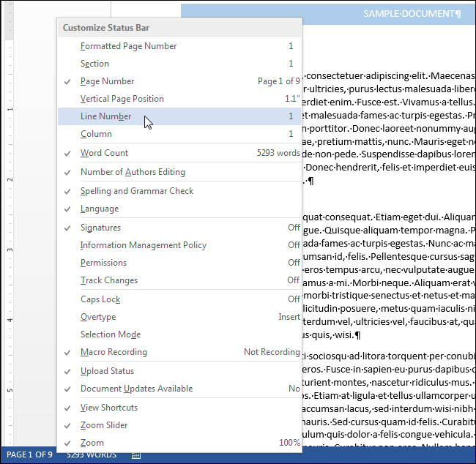The image size is (476, 464).
Task: Enable Information Management Policy indicator
Action: coord(179,245)
